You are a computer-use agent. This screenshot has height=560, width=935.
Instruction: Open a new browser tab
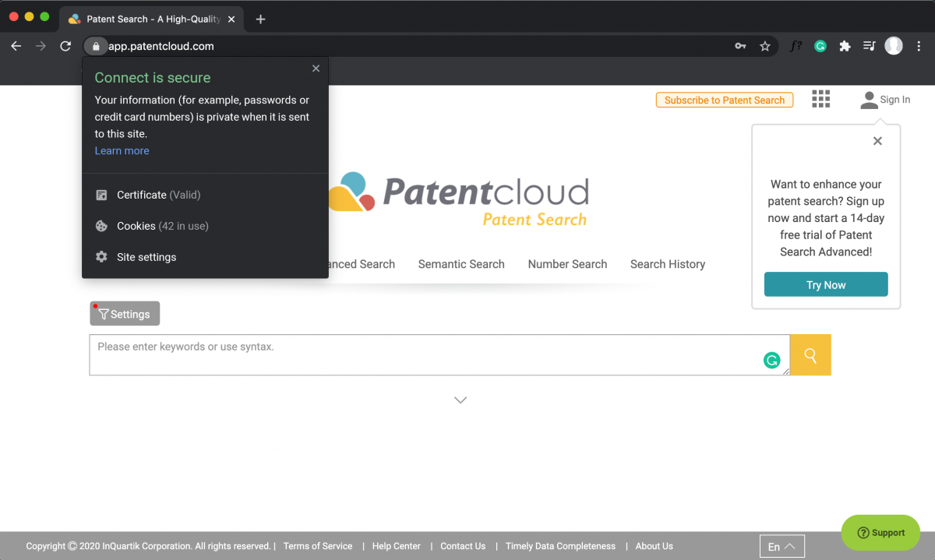point(260,19)
